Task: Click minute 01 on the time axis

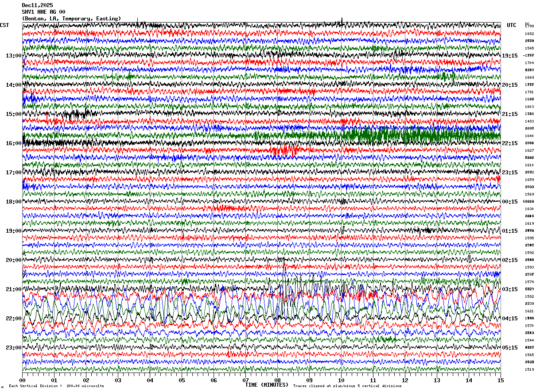Action: coord(54,380)
